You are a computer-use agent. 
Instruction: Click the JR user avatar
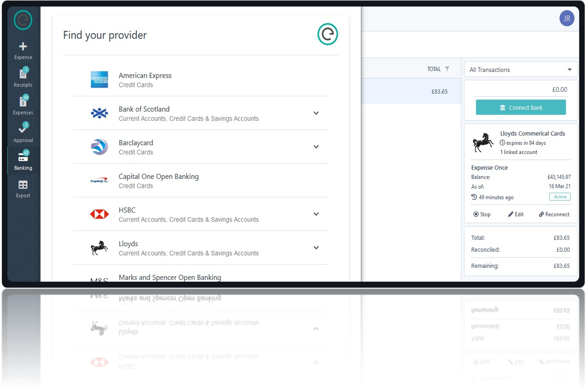tap(567, 18)
